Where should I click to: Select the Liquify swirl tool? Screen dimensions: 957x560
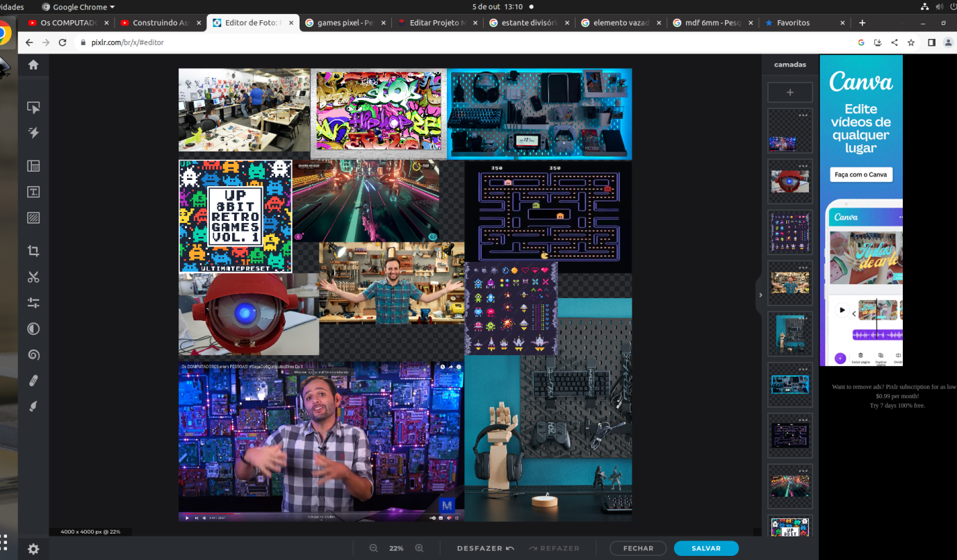[33, 354]
